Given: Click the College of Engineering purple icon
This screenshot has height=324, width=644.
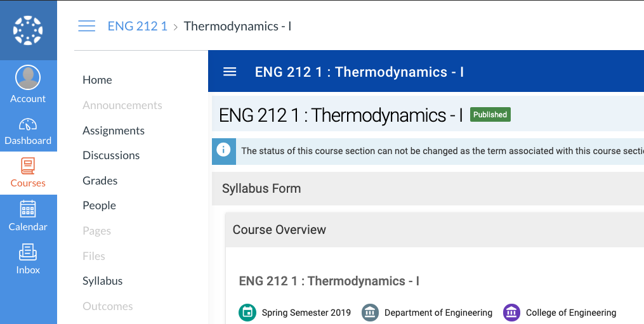Looking at the screenshot, I should click(x=511, y=313).
